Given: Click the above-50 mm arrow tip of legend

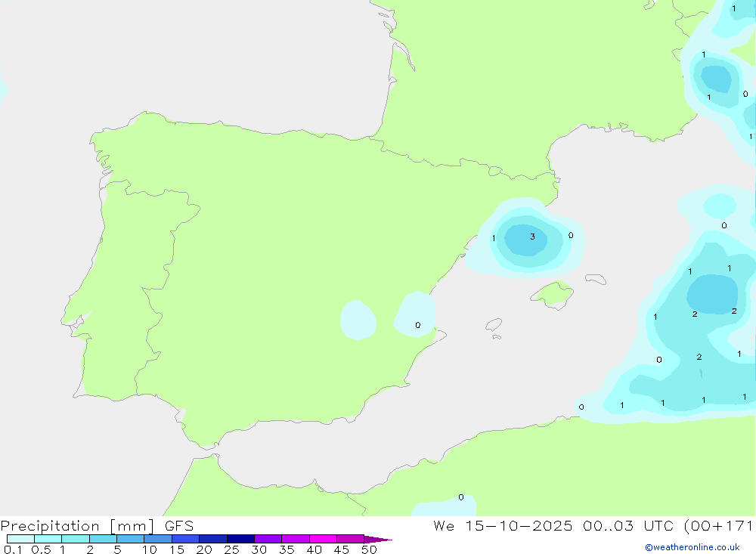Looking at the screenshot, I should 378,540.
